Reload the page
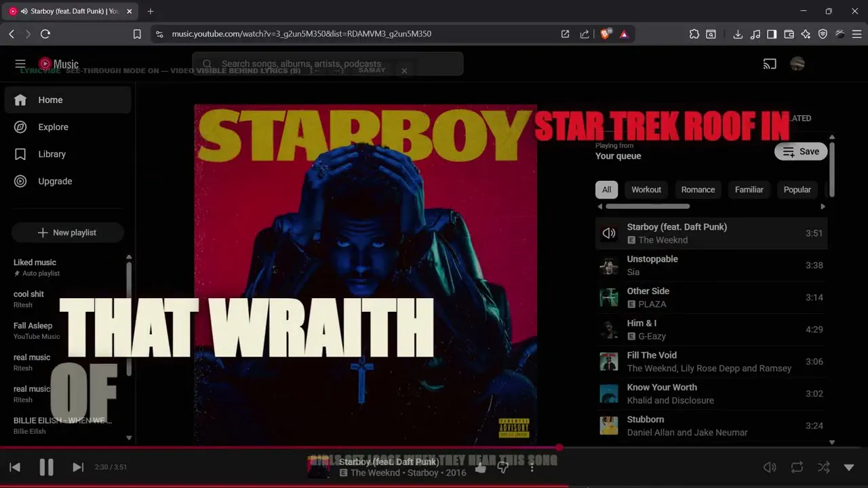The width and height of the screenshot is (868, 488). tap(45, 34)
